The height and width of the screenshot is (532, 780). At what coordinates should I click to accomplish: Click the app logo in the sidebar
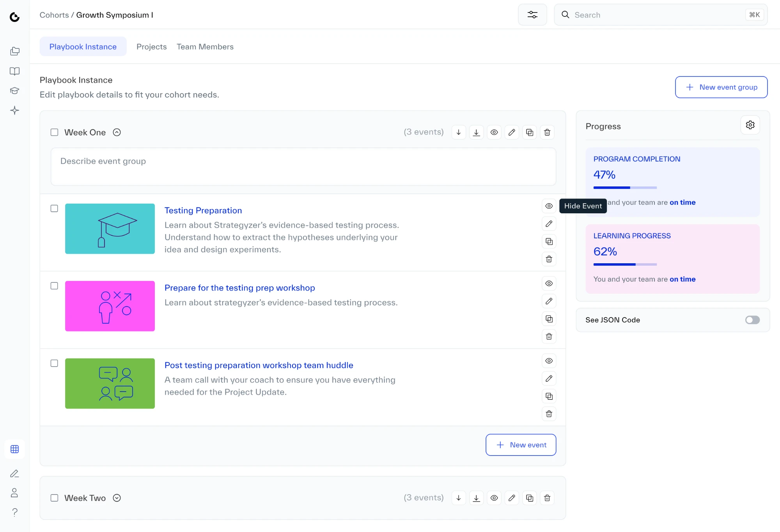15,17
